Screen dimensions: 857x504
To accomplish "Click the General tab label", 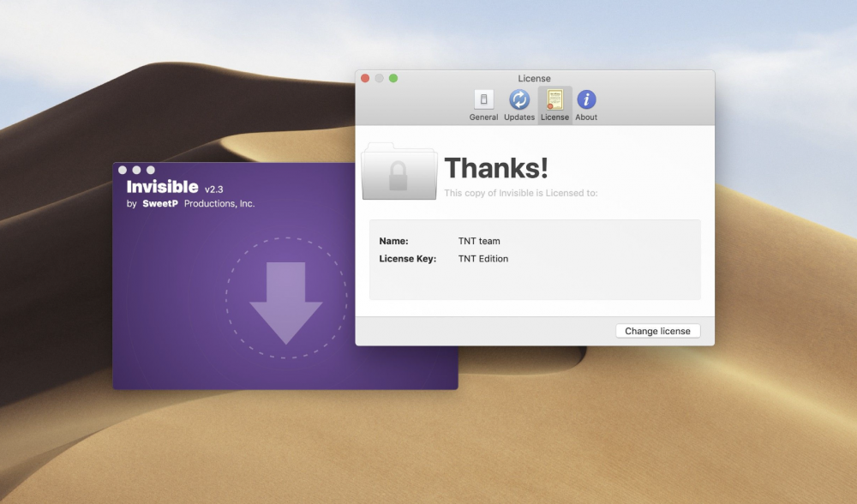I will click(483, 117).
